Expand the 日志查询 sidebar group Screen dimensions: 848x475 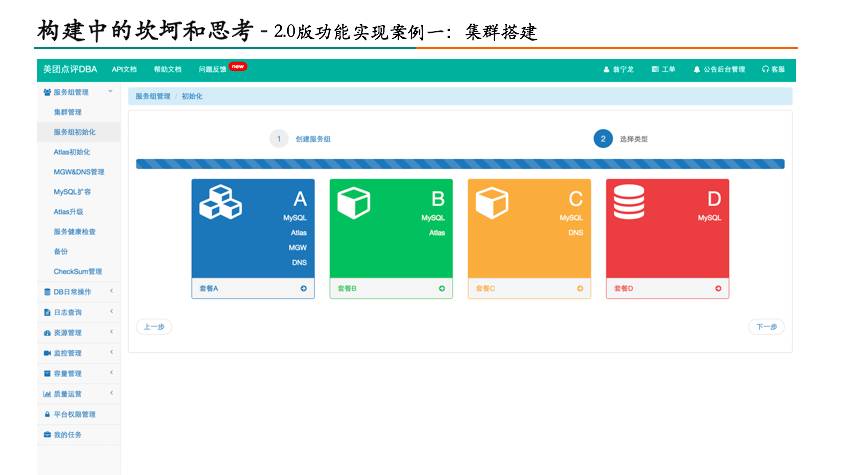click(x=111, y=312)
